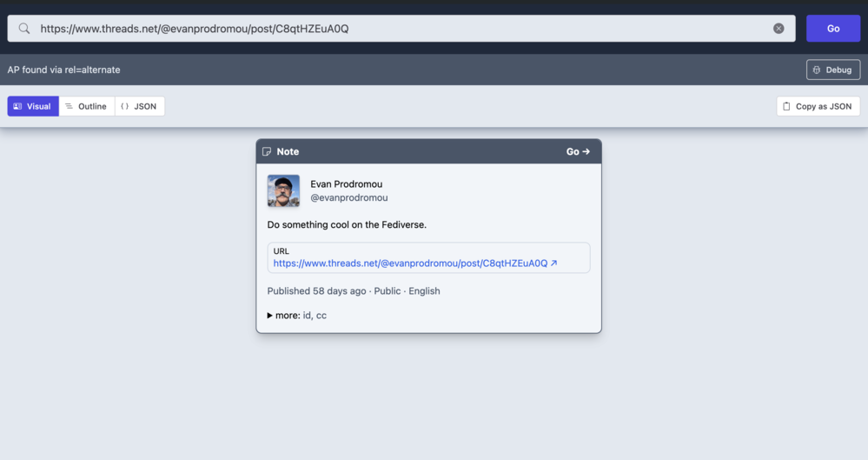Switch to the Visual view tab
This screenshot has width=868, height=460.
point(33,106)
